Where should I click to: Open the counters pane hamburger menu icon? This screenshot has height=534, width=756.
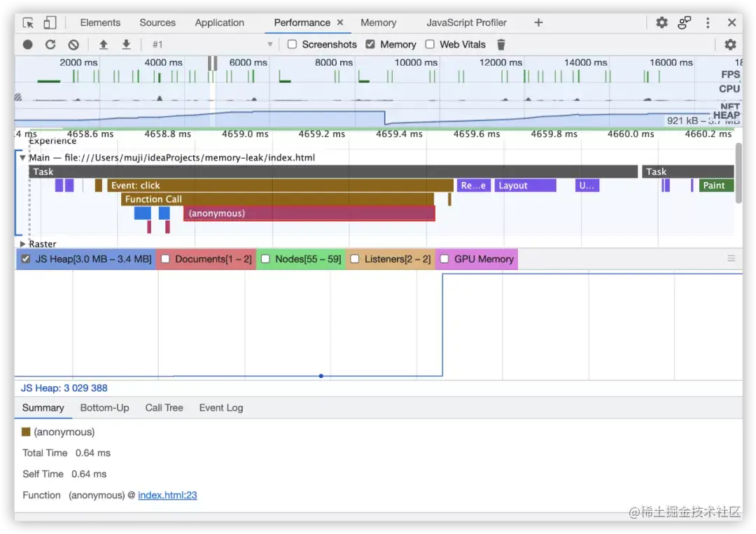tap(731, 259)
